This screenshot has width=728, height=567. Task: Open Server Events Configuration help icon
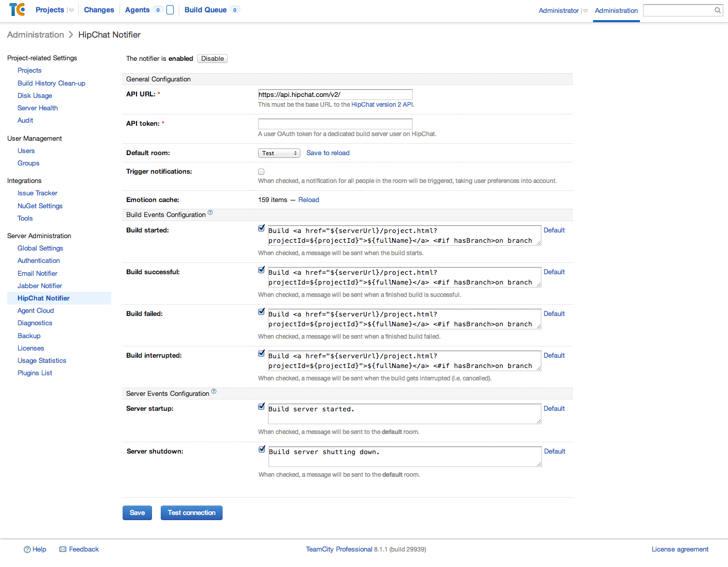[214, 392]
